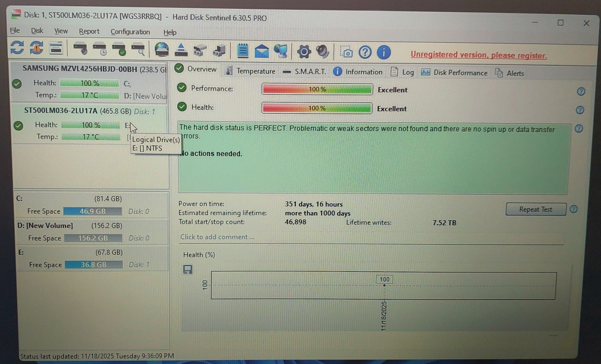Click help icon next to Performance bar

click(581, 92)
